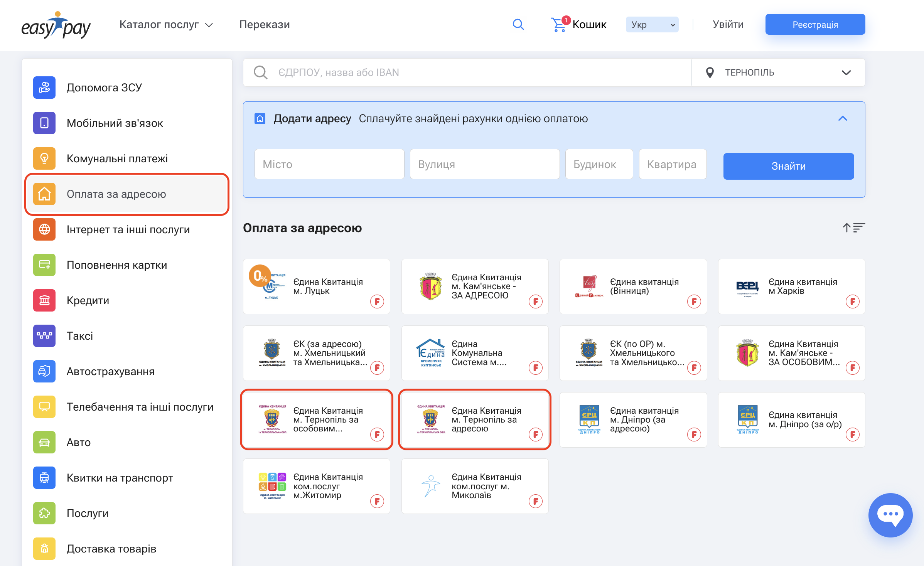Focus the Вулиця input field
This screenshot has width=924, height=566.
(x=485, y=164)
